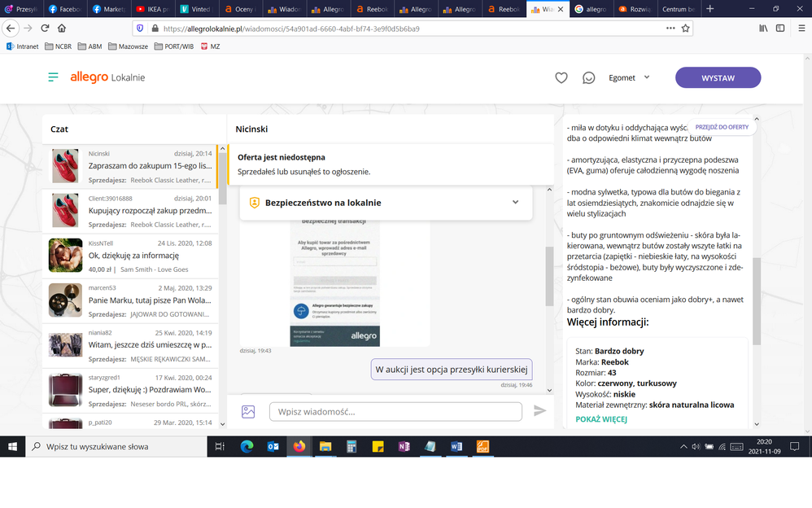The image size is (812, 508).
Task: Open the messages chat bubble icon
Action: point(588,78)
